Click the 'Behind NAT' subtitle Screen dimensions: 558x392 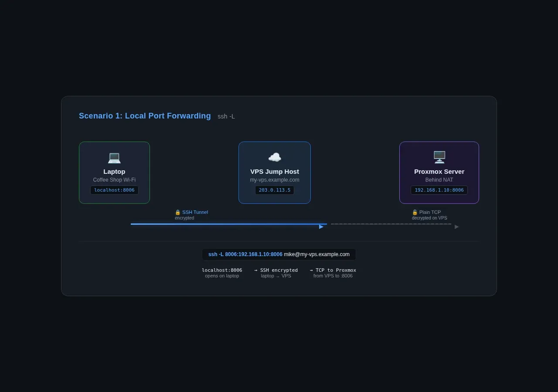pyautogui.click(x=439, y=180)
